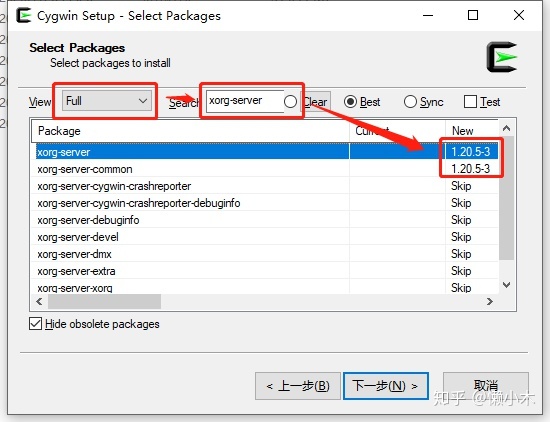Maximize the Cygwin Setup window

[473, 15]
